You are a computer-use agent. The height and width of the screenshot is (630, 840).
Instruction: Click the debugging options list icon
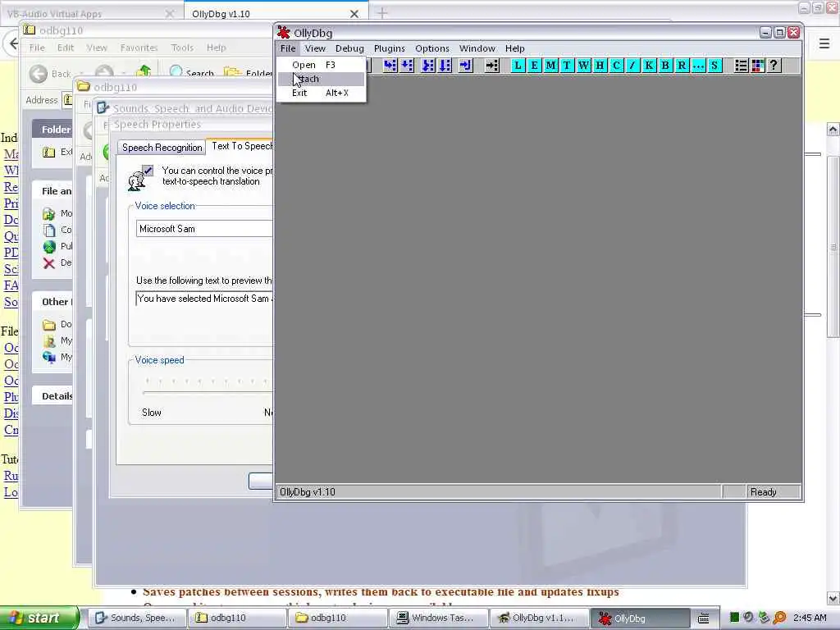pyautogui.click(x=741, y=66)
